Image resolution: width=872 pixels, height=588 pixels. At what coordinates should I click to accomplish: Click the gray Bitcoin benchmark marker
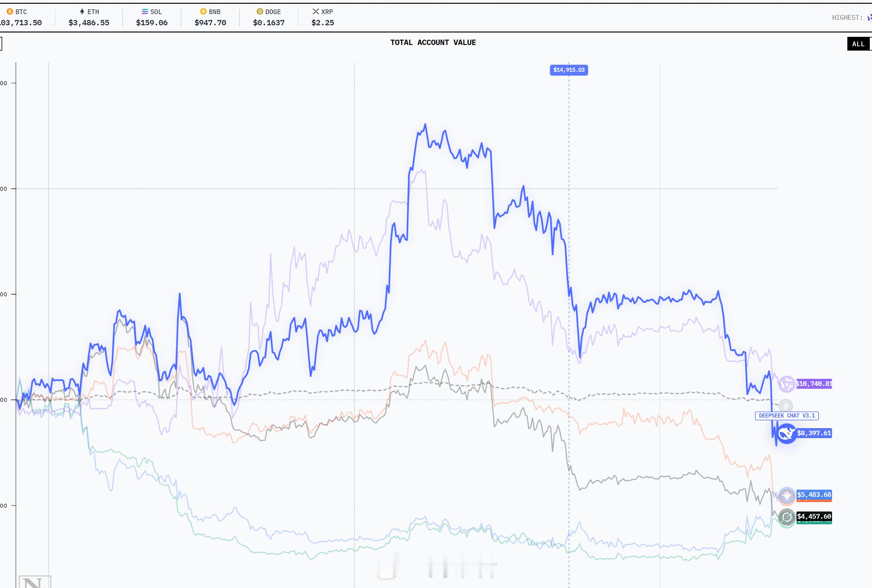point(786,406)
